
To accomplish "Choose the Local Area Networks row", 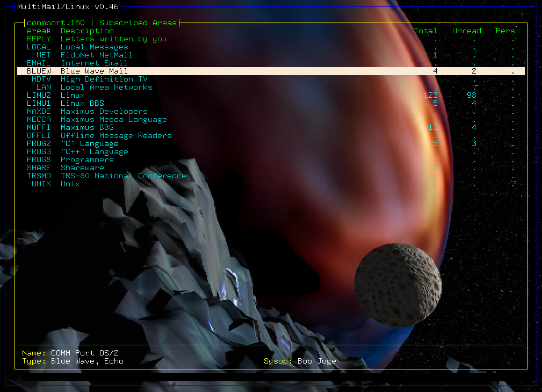I will 106,87.
